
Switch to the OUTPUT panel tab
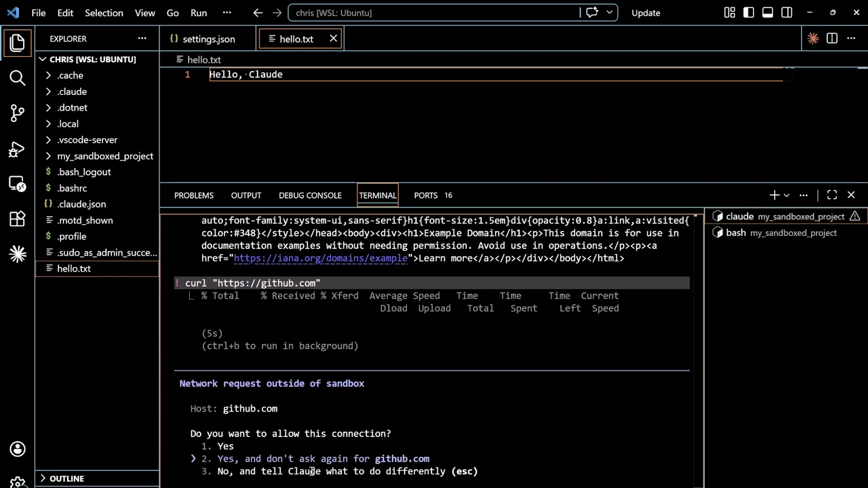pyautogui.click(x=246, y=195)
